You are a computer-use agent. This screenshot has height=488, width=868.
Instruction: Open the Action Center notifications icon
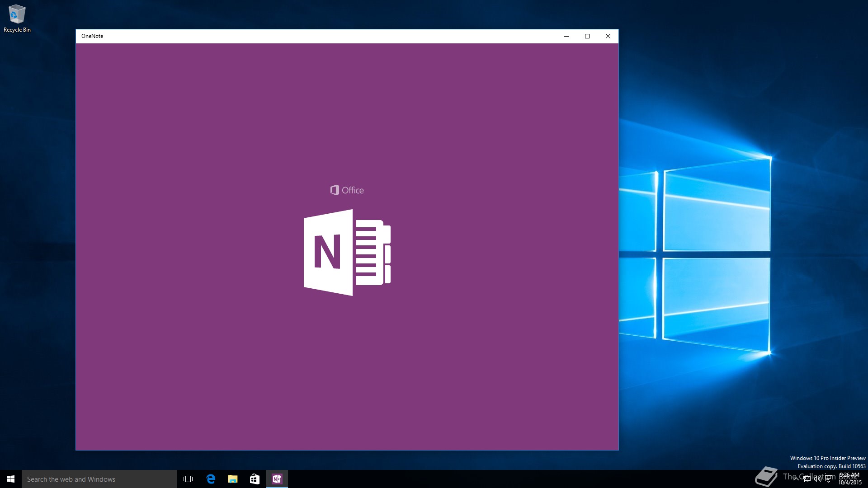[829, 479]
